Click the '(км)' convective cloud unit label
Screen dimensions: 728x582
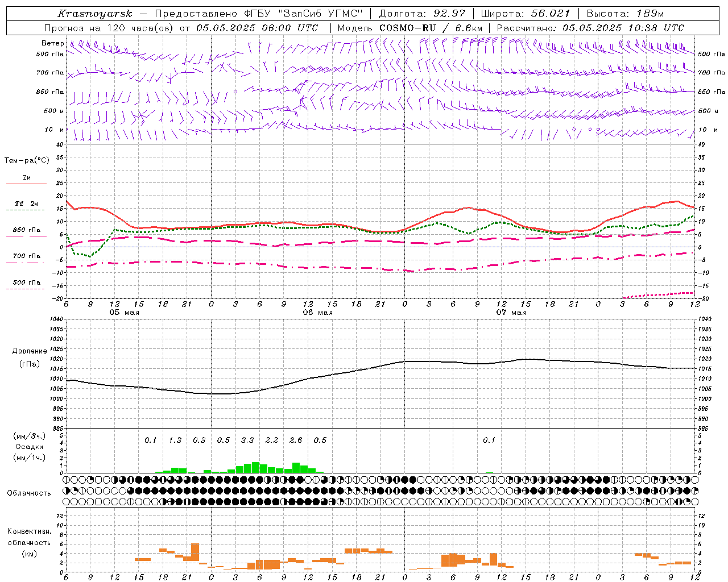tap(29, 554)
